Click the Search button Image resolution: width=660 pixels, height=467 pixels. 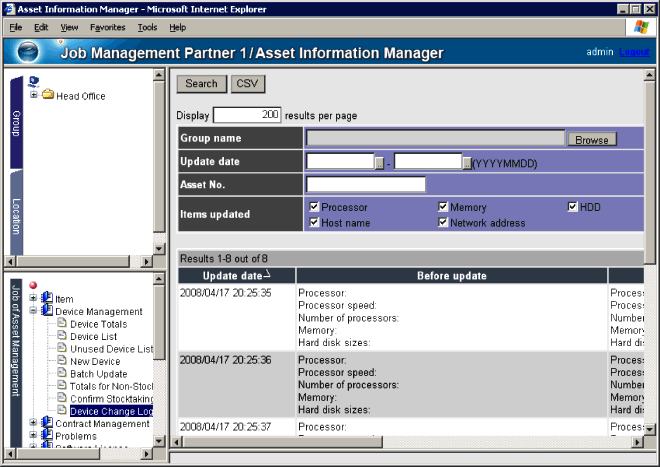coord(201,84)
